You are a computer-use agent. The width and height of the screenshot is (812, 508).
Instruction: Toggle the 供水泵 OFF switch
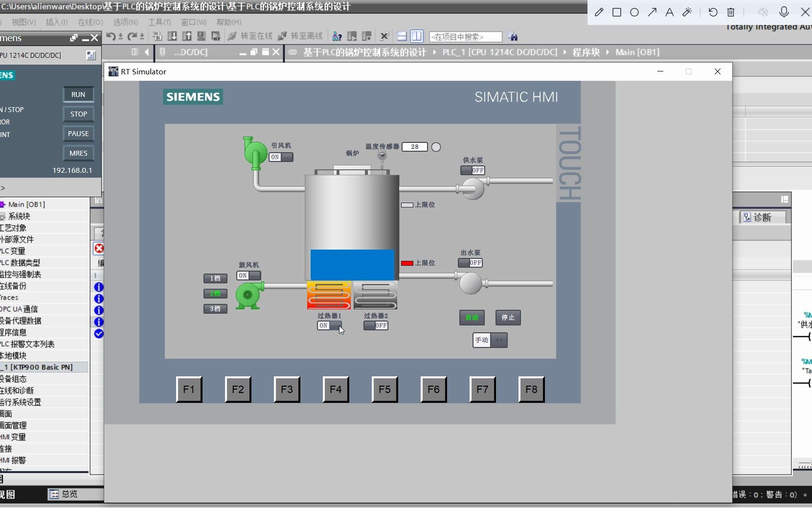tap(473, 170)
